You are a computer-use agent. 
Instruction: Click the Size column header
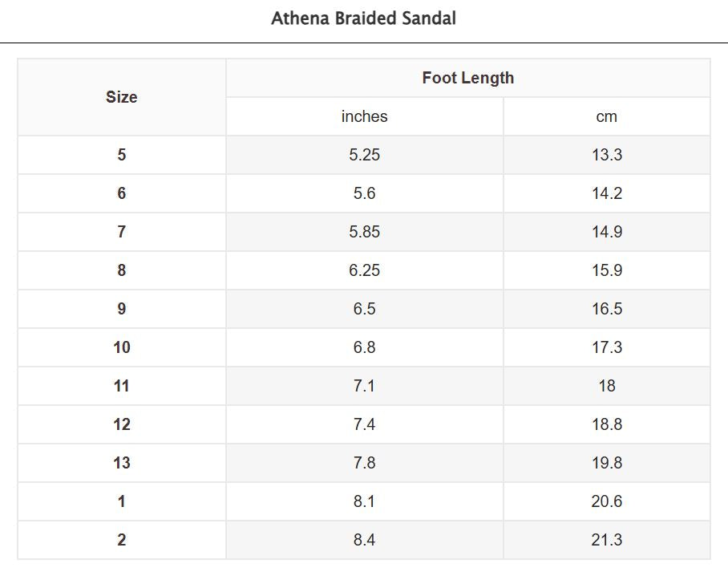click(x=122, y=97)
